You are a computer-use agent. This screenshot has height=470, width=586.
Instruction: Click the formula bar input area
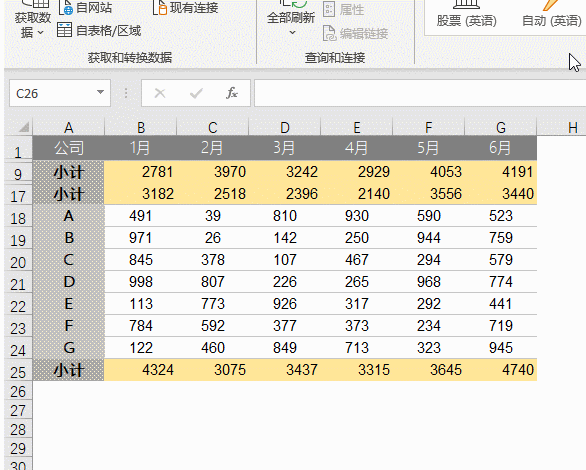tap(420, 93)
